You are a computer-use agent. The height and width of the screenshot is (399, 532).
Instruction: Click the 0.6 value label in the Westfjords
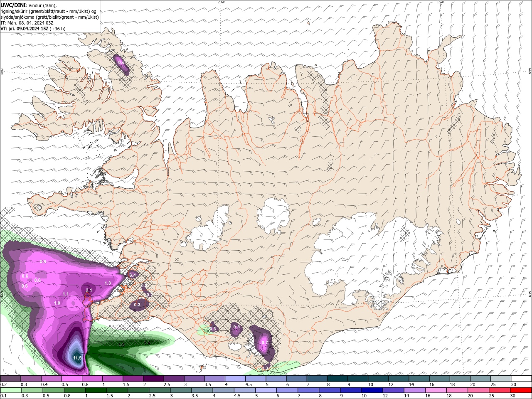[x=121, y=62]
